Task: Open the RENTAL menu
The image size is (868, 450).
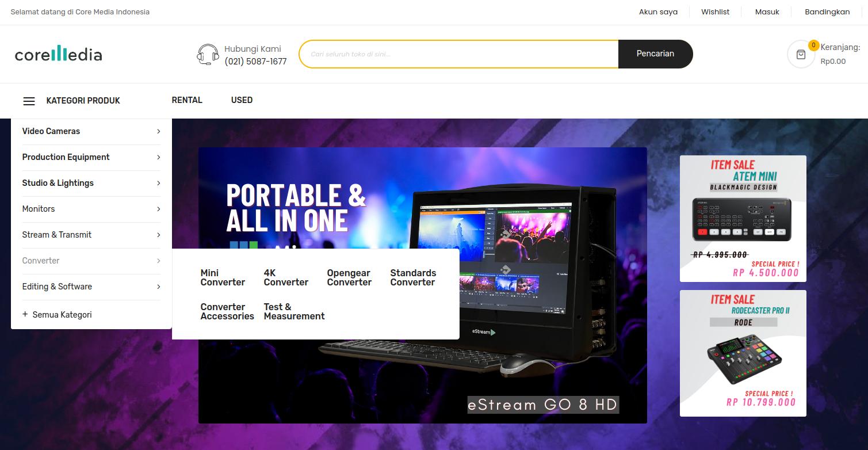Action: [187, 100]
